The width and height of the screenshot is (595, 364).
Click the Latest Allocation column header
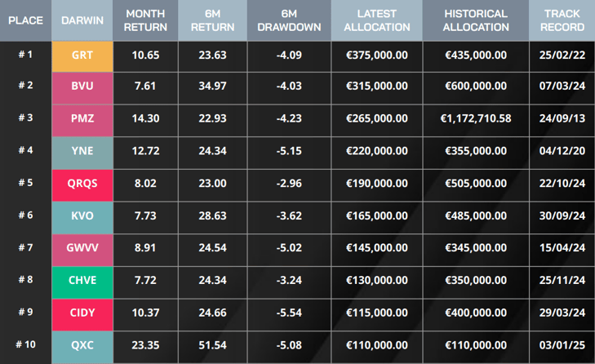377,20
